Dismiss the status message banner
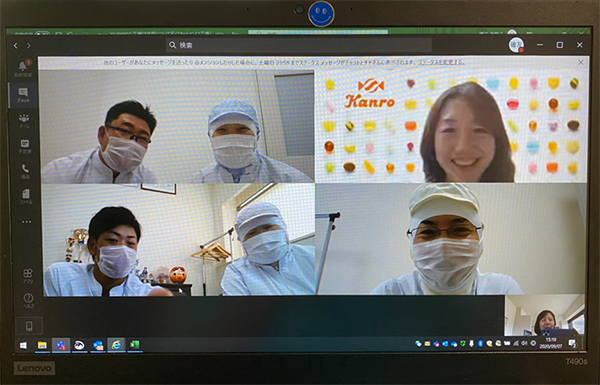The image size is (600, 385). coord(581,62)
